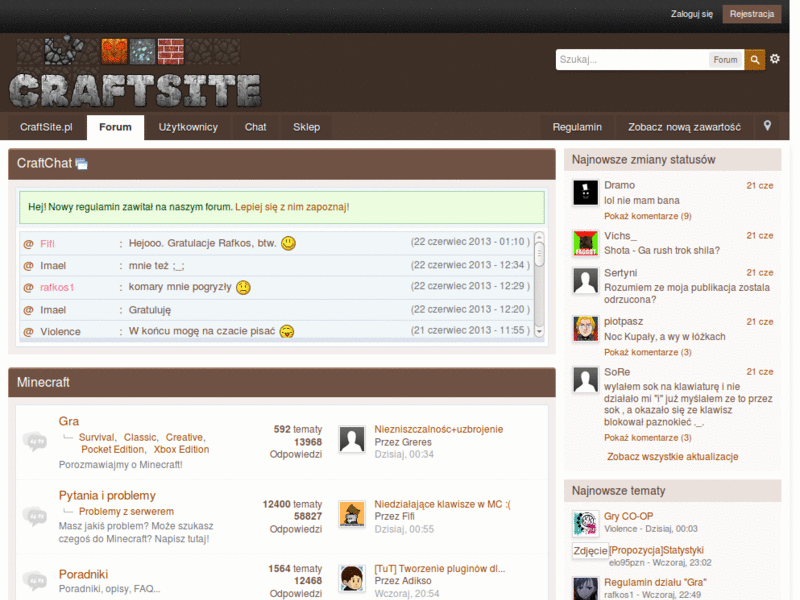800x600 pixels.
Task: Click the chat scrollbar thumb
Action: click(539, 254)
